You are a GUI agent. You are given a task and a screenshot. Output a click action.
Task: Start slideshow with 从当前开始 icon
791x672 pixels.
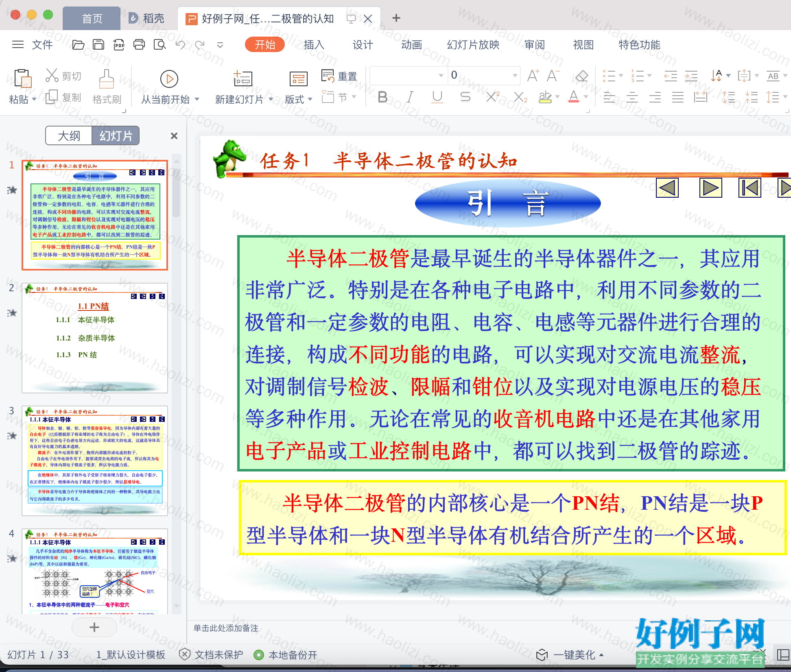tap(169, 79)
